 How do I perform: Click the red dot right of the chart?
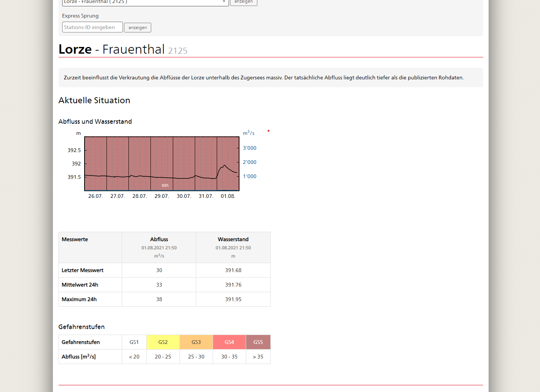268,131
